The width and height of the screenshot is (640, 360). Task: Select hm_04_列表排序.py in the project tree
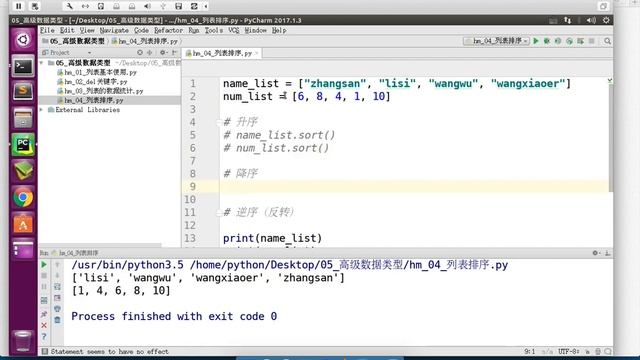tap(90, 100)
